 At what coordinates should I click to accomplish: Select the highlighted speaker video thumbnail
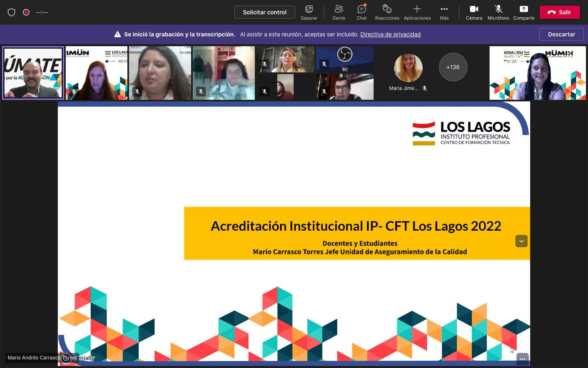(x=33, y=73)
